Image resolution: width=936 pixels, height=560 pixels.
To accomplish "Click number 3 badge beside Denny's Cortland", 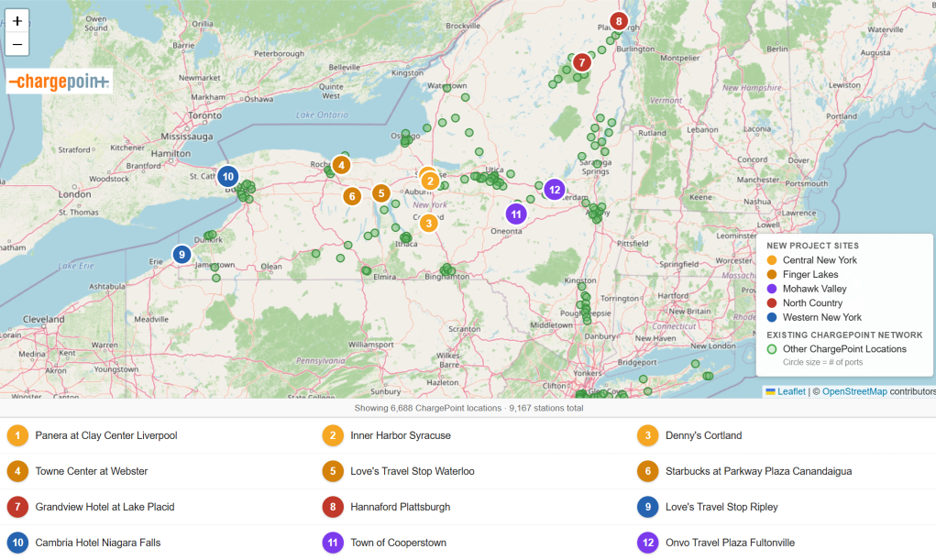I will pos(648,436).
